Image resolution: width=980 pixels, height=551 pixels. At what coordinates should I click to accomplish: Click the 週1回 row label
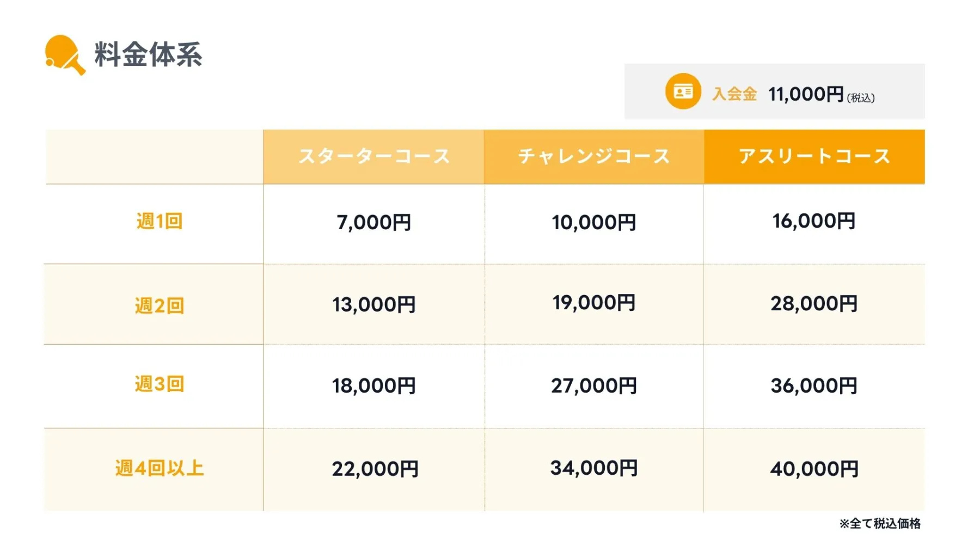pos(159,222)
